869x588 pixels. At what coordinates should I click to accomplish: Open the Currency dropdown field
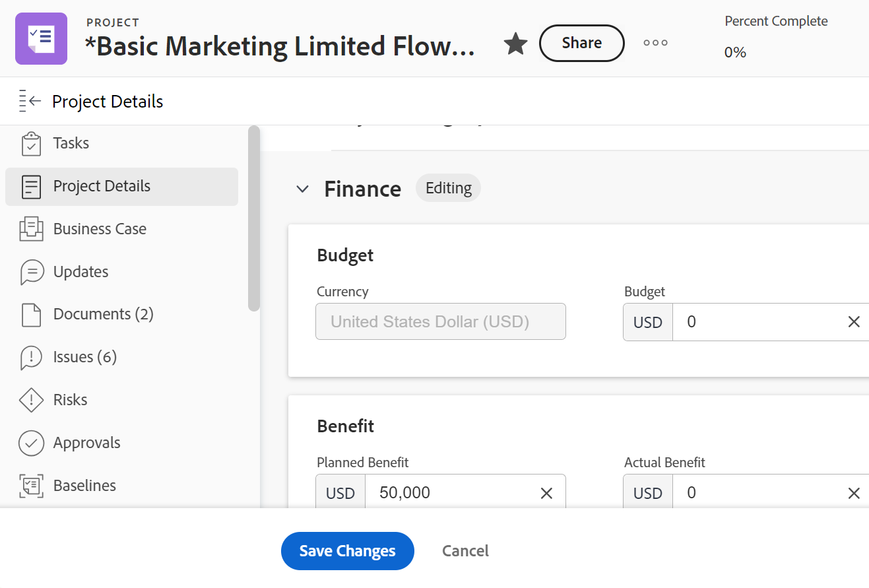click(440, 321)
